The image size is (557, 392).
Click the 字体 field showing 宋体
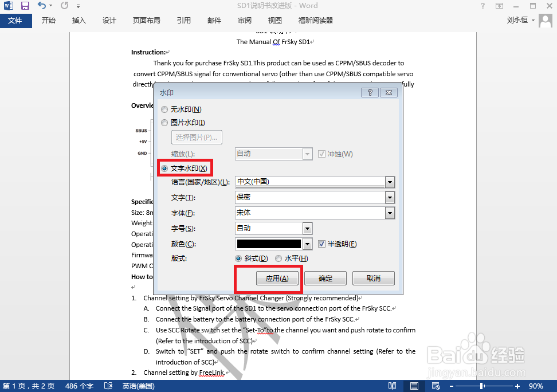point(310,213)
